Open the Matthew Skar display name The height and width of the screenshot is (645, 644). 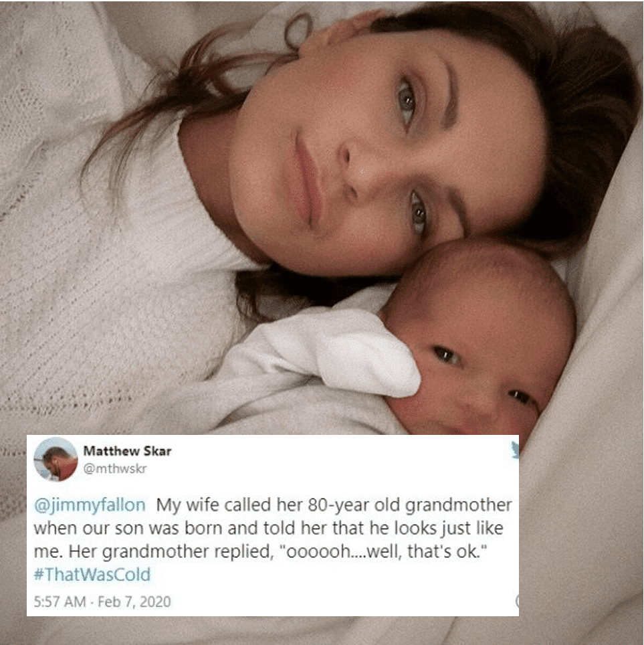[127, 451]
